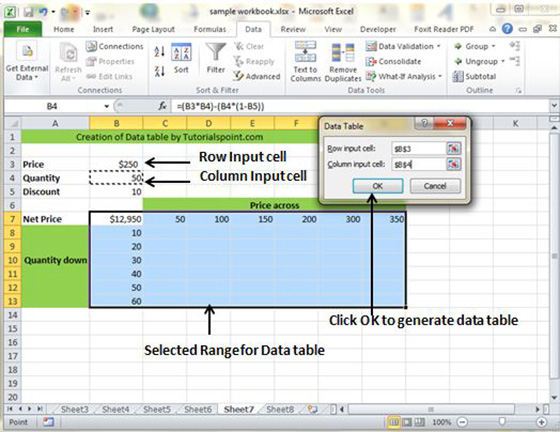
Task: Open the What-If Analysis dropdown
Action: 440,76
